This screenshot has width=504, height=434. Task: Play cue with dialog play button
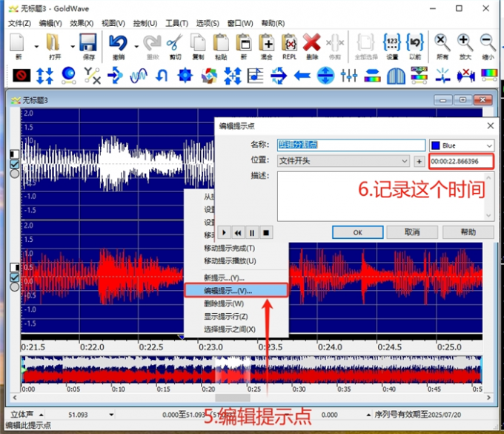[x=224, y=232]
